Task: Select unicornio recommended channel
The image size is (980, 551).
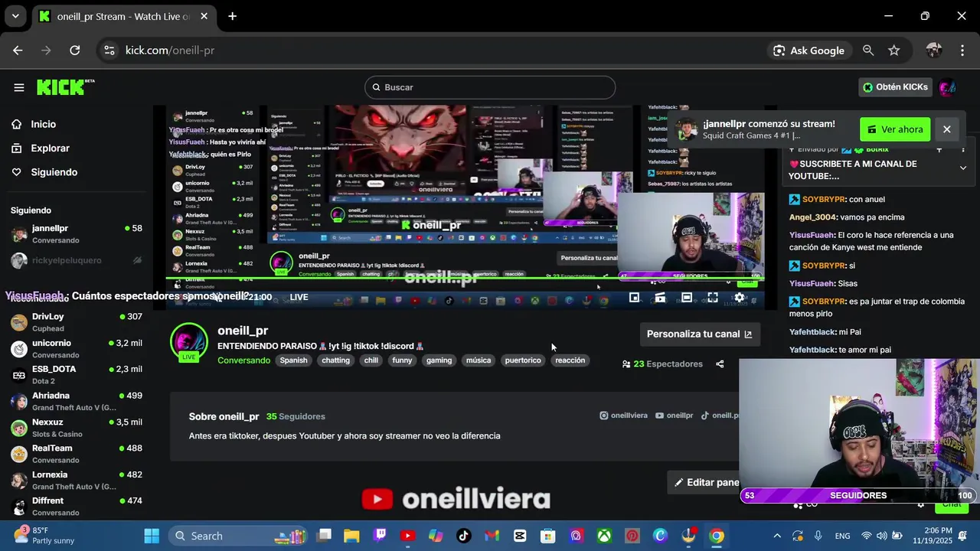Action: (77, 348)
